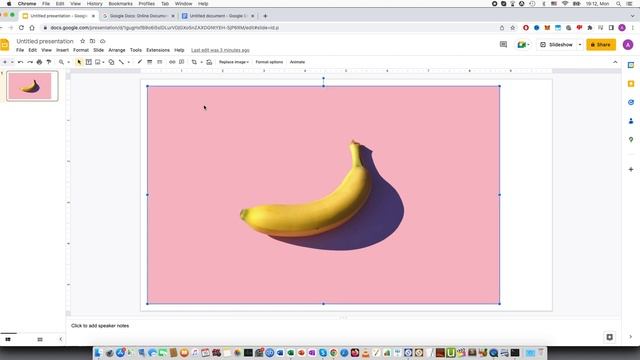
Task: Open the Tools menu
Action: point(136,50)
